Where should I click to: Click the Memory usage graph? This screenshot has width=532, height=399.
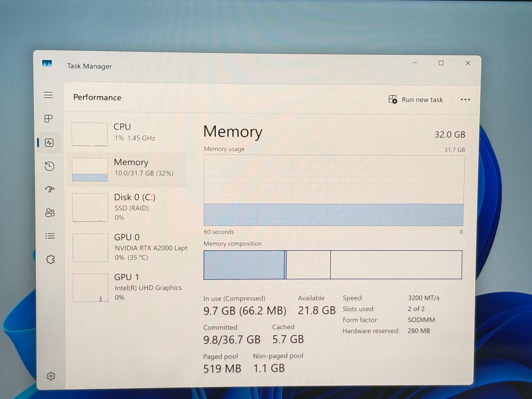[333, 190]
